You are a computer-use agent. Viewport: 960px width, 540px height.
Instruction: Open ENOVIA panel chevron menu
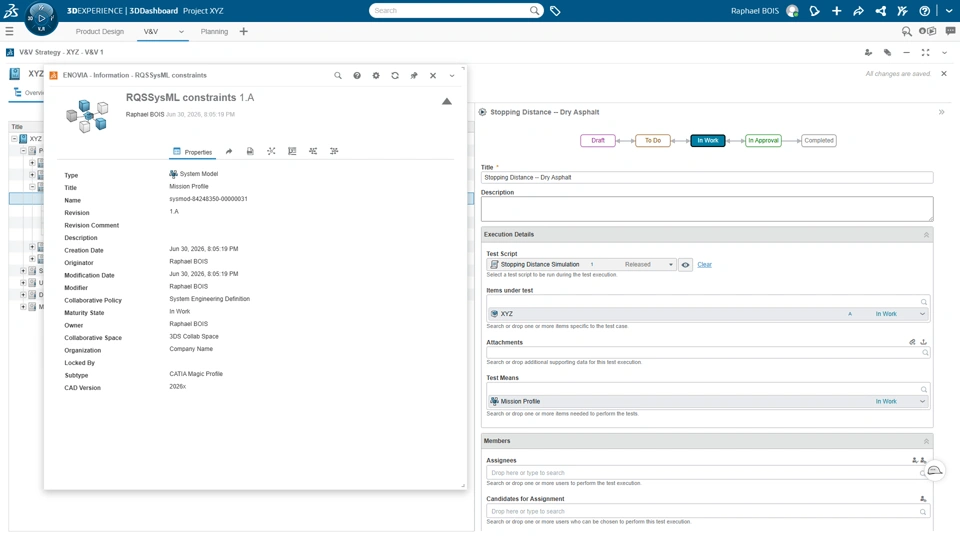pos(452,76)
